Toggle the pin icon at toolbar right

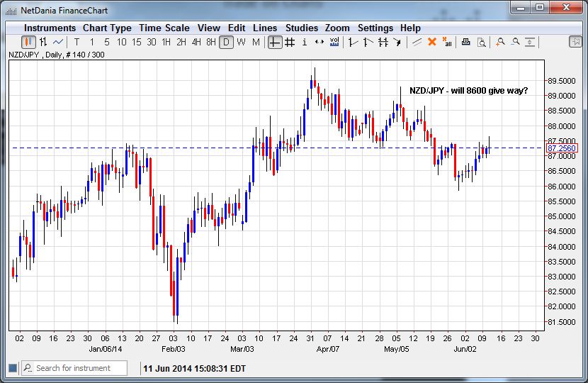[575, 42]
